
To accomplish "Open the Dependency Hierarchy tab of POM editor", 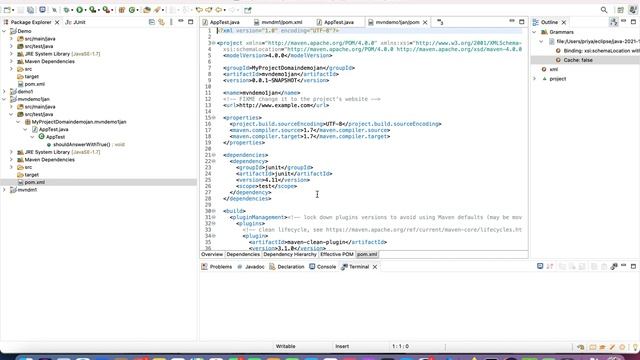I will pyautogui.click(x=290, y=254).
